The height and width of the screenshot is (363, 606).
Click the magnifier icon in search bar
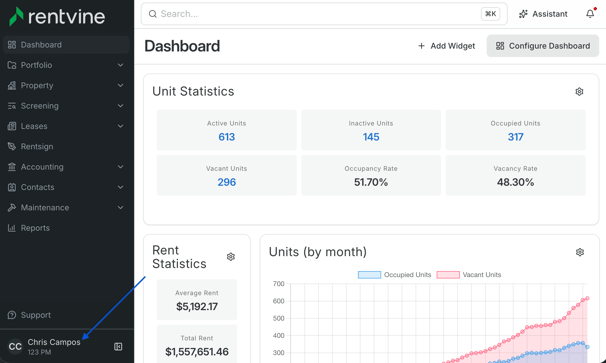[153, 14]
